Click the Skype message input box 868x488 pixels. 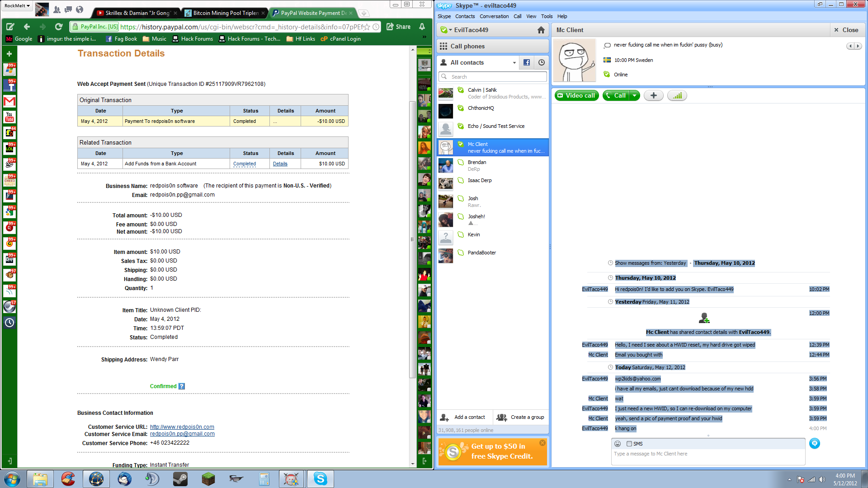(708, 457)
